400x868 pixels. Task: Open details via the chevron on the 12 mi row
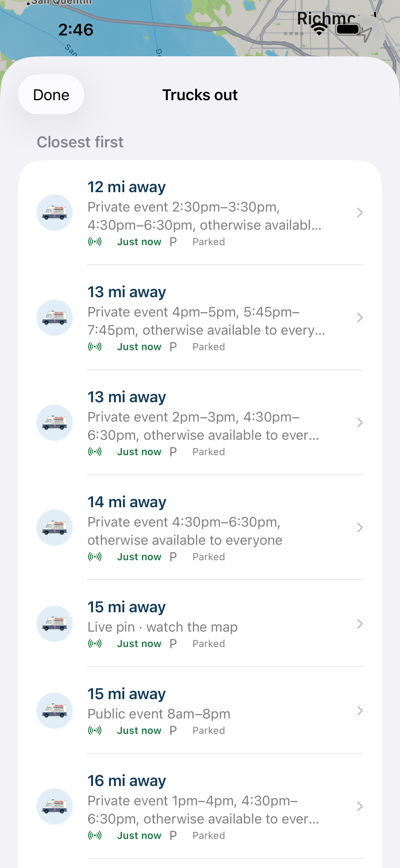[360, 213]
